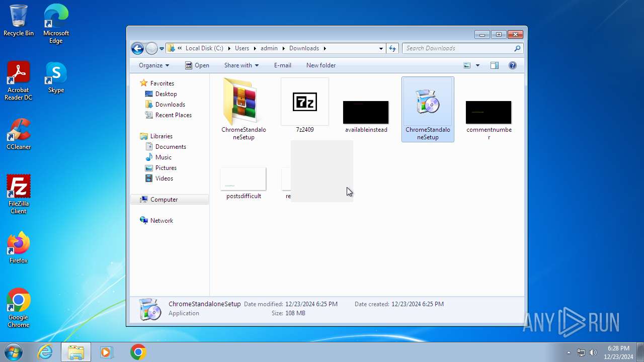Select Downloads in the navigation pane
This screenshot has width=644, height=362.
[x=170, y=105]
